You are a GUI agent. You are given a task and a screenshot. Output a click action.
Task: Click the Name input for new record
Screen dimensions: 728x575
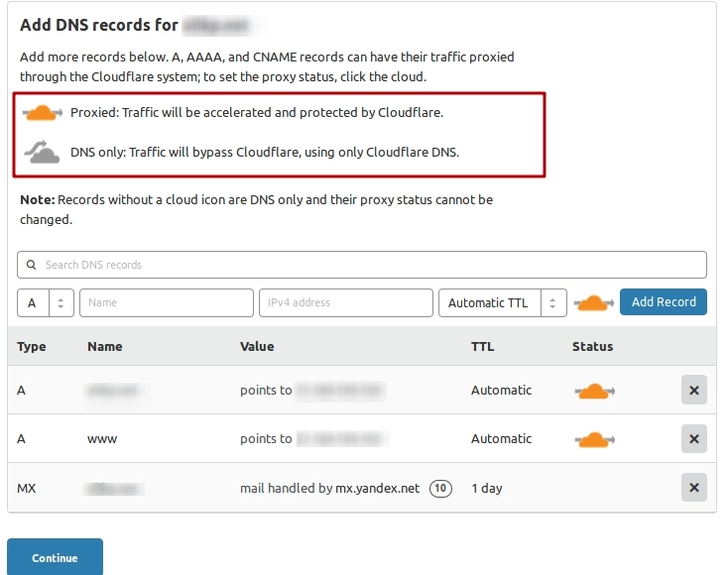(167, 302)
